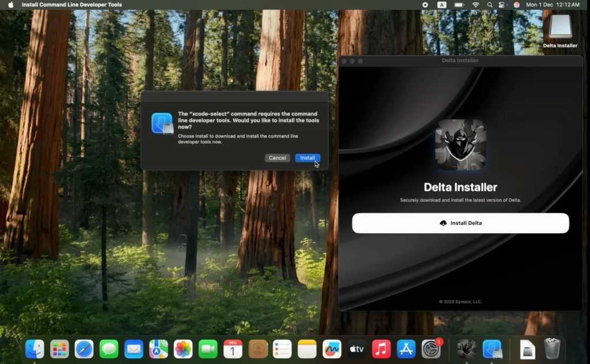
Task: Launch Apple TV from the Dock
Action: [357, 350]
